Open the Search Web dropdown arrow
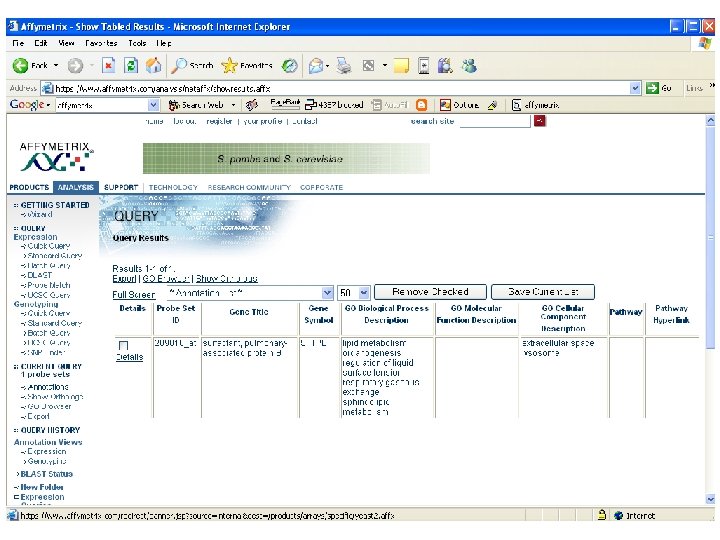The width and height of the screenshot is (720, 540). point(233,105)
